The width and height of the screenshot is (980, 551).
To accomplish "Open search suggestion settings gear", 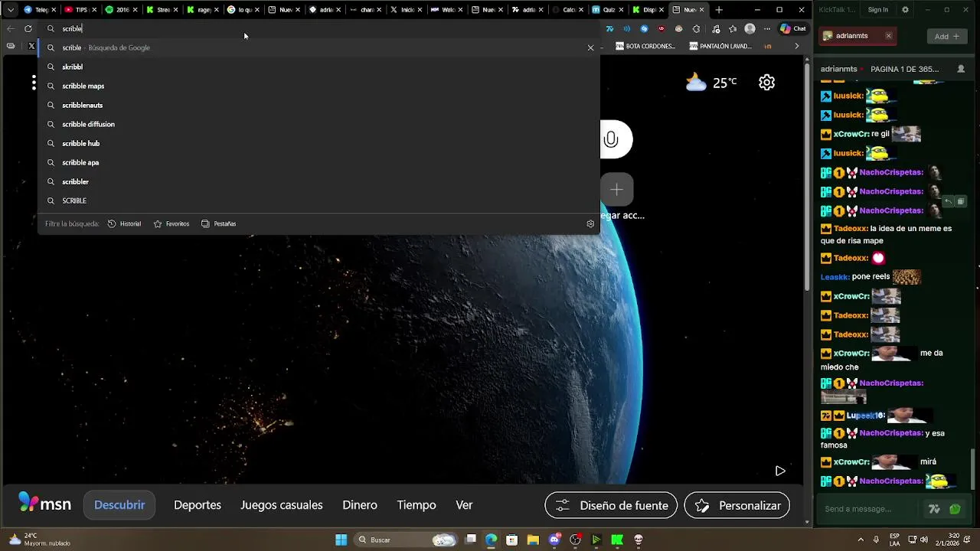I will tap(590, 223).
